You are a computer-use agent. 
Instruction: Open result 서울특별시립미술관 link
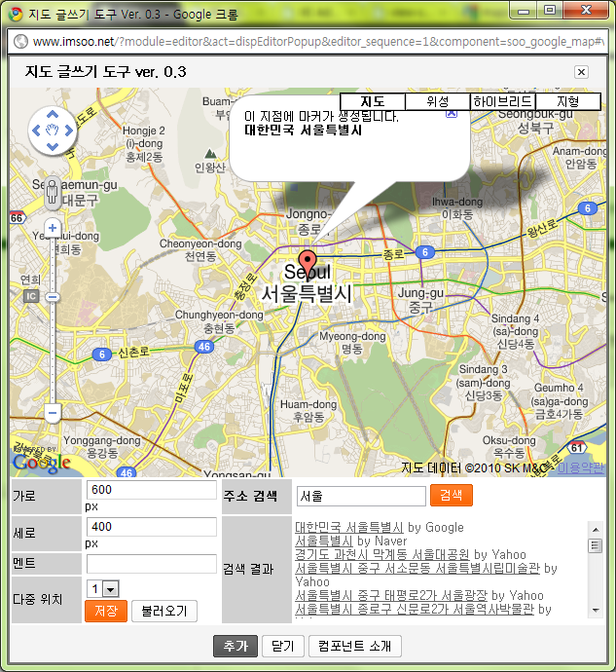[x=417, y=569]
